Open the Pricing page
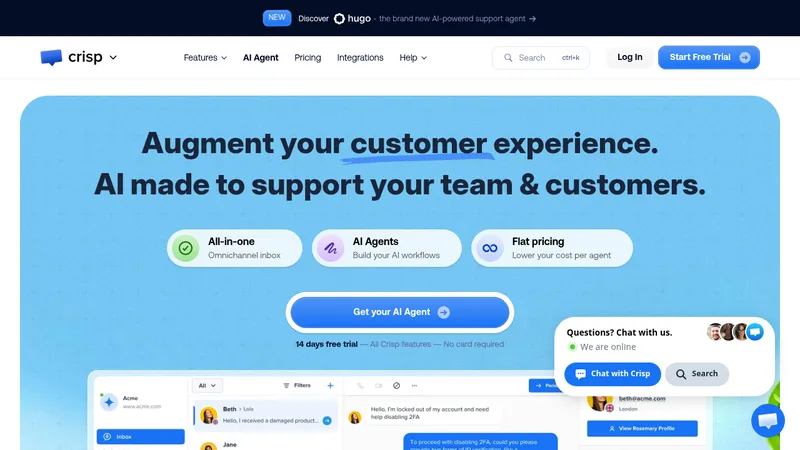The image size is (800, 450). click(x=308, y=58)
